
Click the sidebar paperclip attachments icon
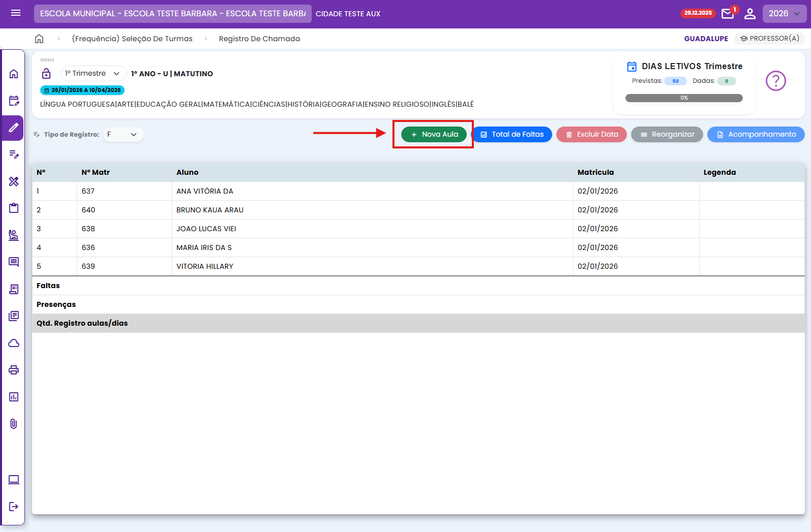(14, 424)
